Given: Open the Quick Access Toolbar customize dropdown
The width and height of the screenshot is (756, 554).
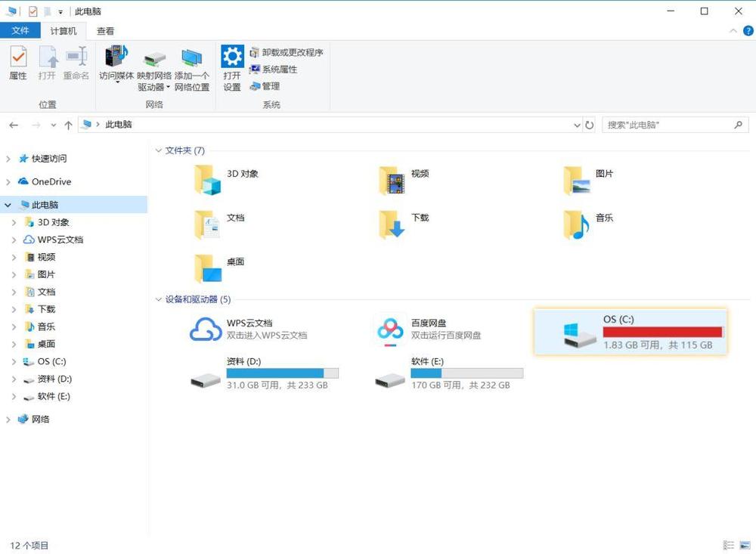Looking at the screenshot, I should [60, 11].
